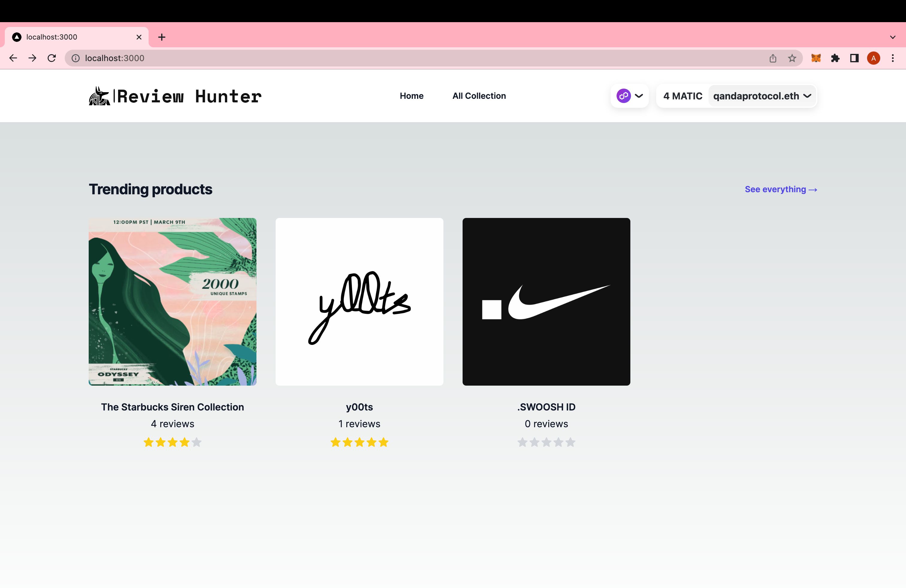
Task: Select the localhost:3000 tab
Action: (76, 37)
